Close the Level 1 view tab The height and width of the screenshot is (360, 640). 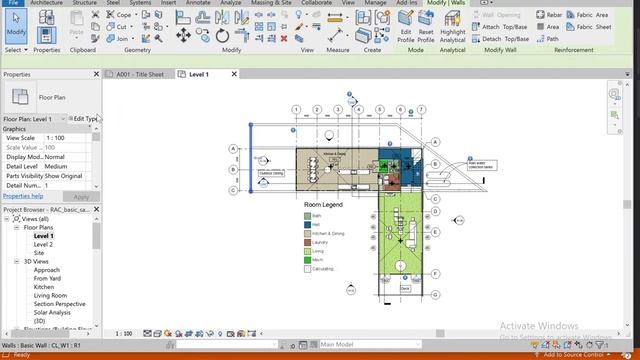point(234,74)
